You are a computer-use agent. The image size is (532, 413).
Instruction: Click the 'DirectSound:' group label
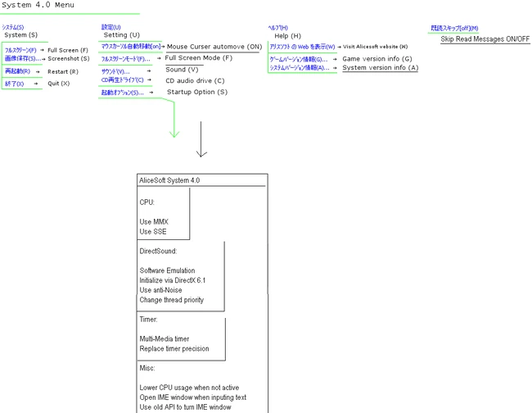[158, 251]
